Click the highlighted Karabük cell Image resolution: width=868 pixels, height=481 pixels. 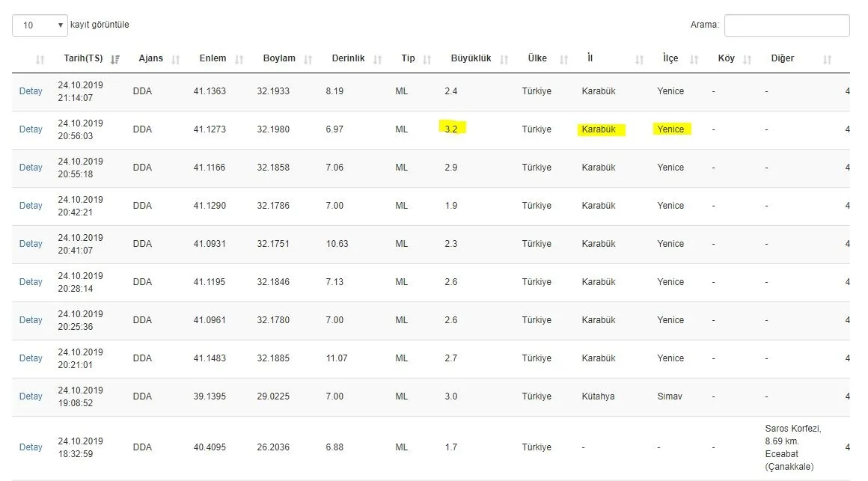pyautogui.click(x=599, y=129)
